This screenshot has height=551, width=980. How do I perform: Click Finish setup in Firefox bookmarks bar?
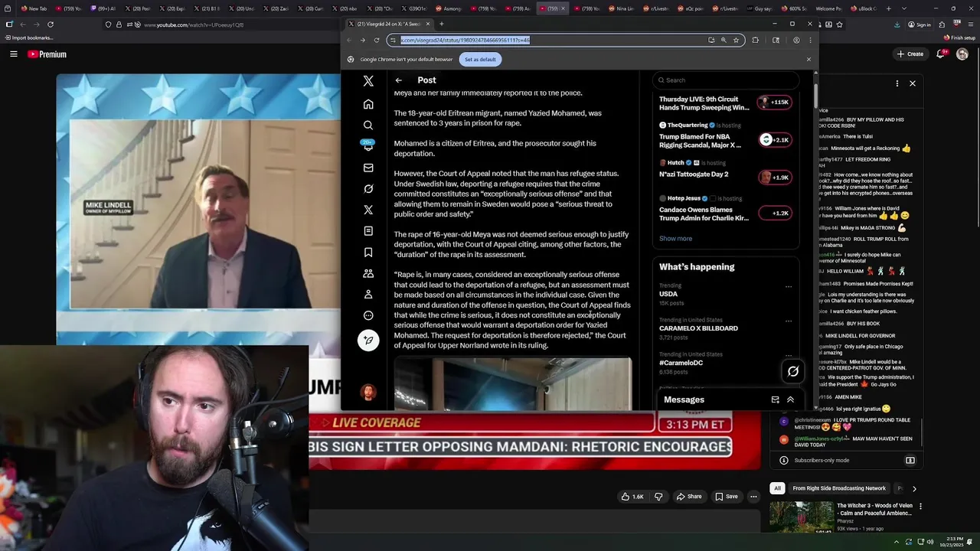(x=960, y=37)
